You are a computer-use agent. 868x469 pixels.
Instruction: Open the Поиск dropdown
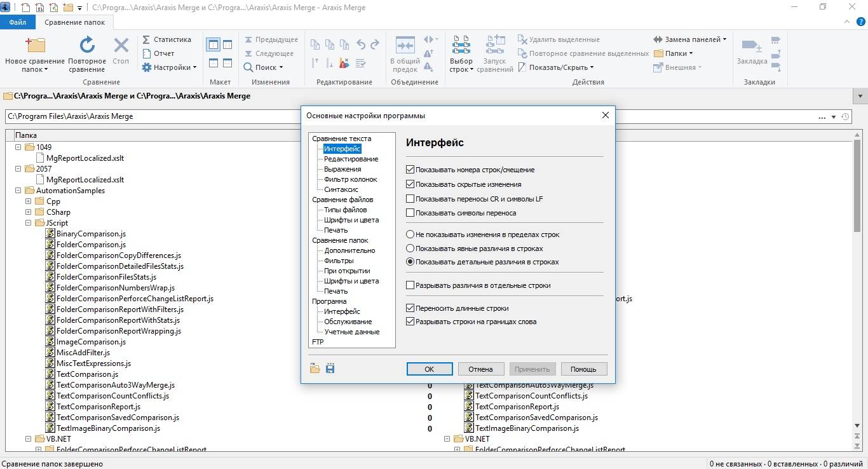click(x=263, y=67)
